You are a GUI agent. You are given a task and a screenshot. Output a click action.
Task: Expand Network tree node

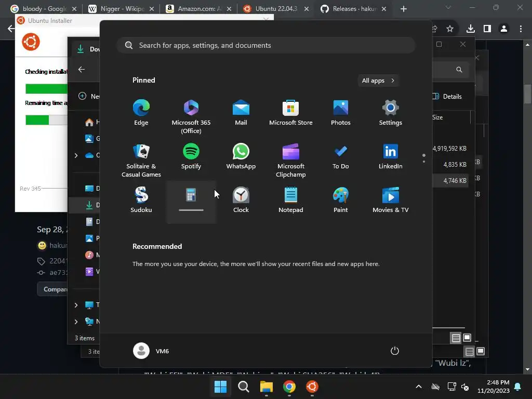click(76, 322)
